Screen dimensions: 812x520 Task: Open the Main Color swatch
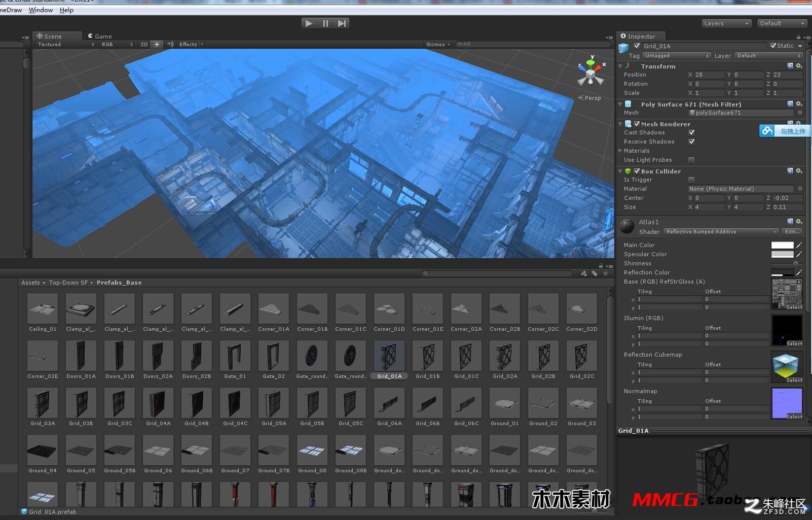(x=782, y=245)
